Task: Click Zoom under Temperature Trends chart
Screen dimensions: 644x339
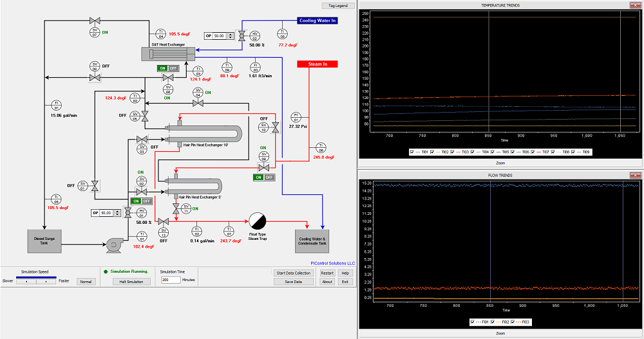Action: point(500,163)
